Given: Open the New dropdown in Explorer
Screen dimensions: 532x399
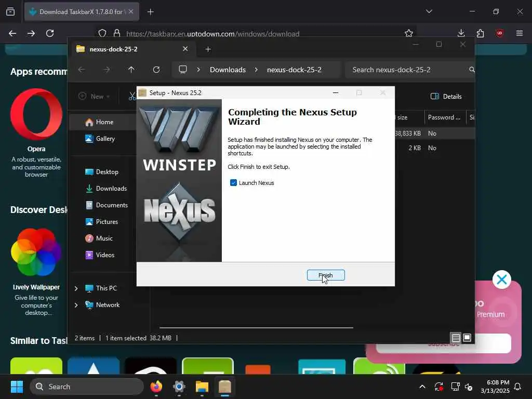Looking at the screenshot, I should pyautogui.click(x=94, y=96).
